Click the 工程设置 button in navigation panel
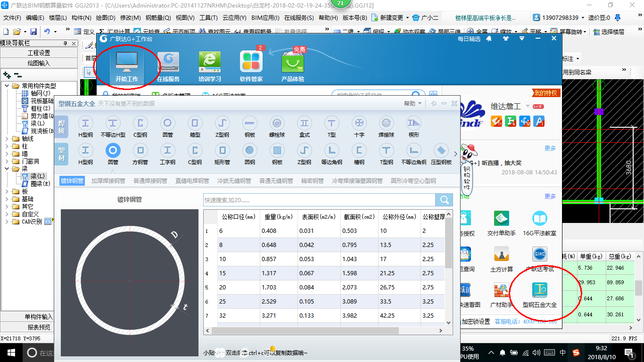This screenshot has height=362, width=644. pyautogui.click(x=39, y=53)
